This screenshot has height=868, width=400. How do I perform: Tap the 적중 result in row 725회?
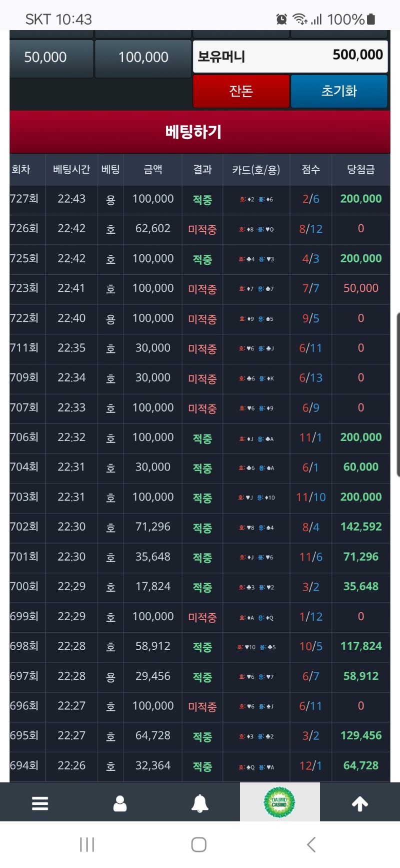(202, 259)
